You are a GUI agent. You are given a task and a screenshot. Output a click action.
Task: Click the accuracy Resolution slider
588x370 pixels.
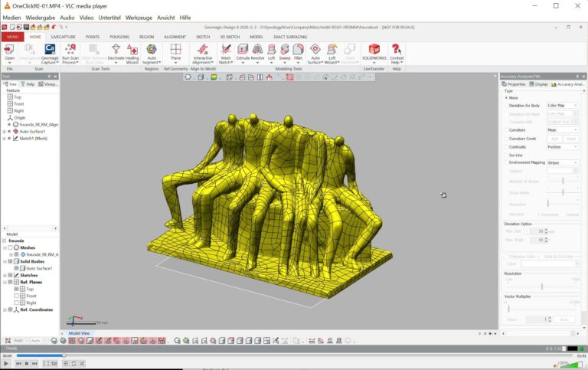[x=542, y=287]
